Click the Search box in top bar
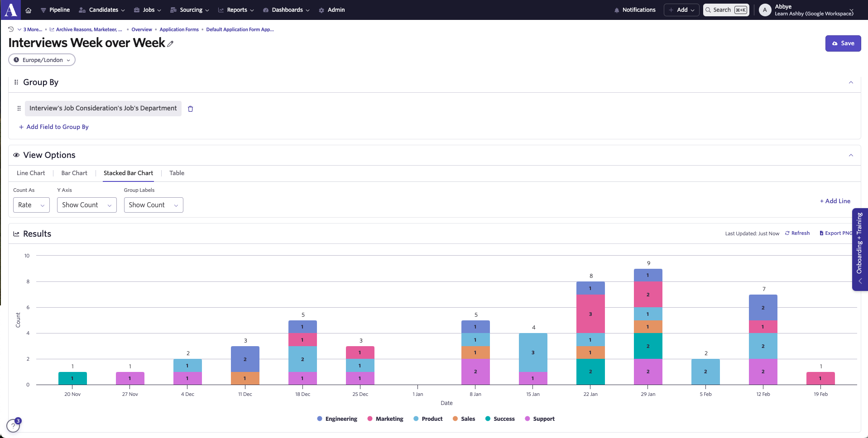 726,10
